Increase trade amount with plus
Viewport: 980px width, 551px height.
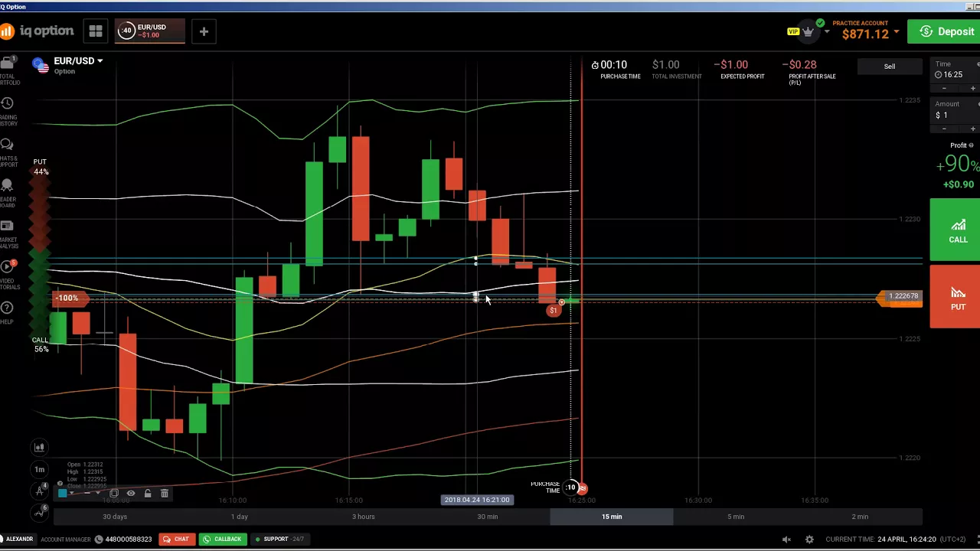click(973, 129)
